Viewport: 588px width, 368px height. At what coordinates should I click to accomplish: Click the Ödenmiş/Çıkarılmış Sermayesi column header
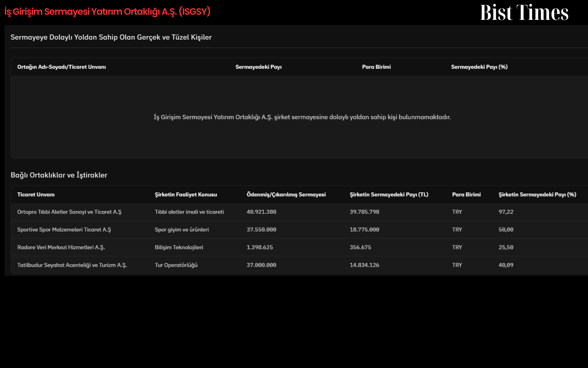pos(286,195)
